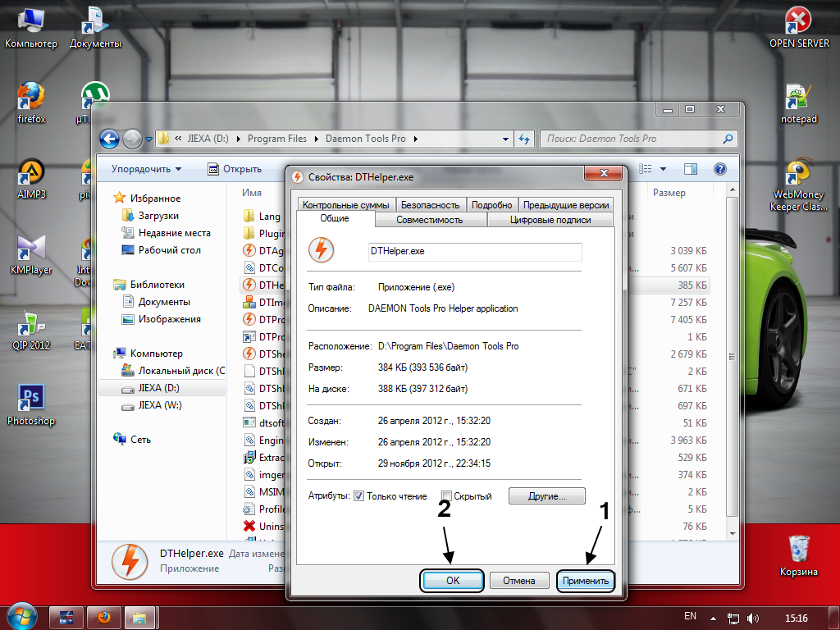Open the volume speaker tray icon
This screenshot has width=840, height=630.
tap(753, 619)
